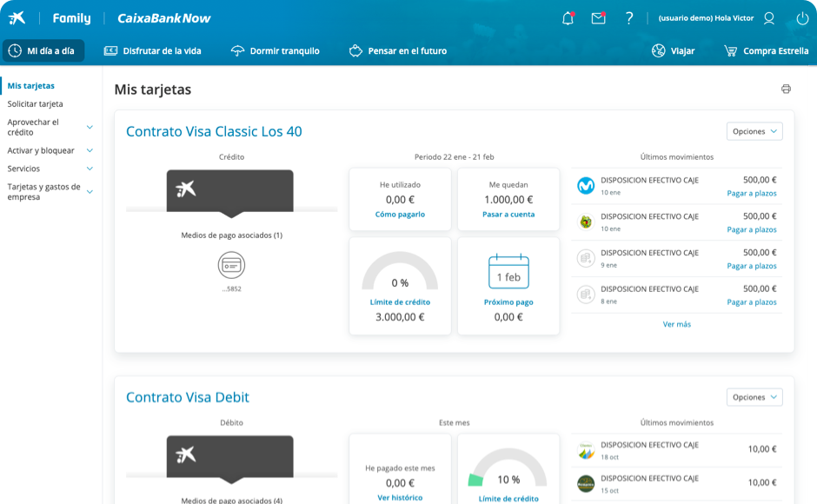Click the card icon ending in 5852

(231, 265)
